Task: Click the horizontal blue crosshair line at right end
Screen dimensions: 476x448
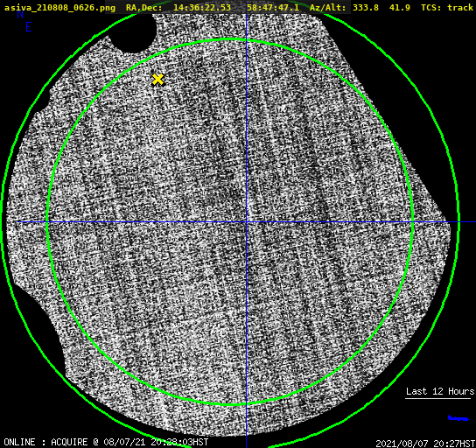Action: (467, 222)
